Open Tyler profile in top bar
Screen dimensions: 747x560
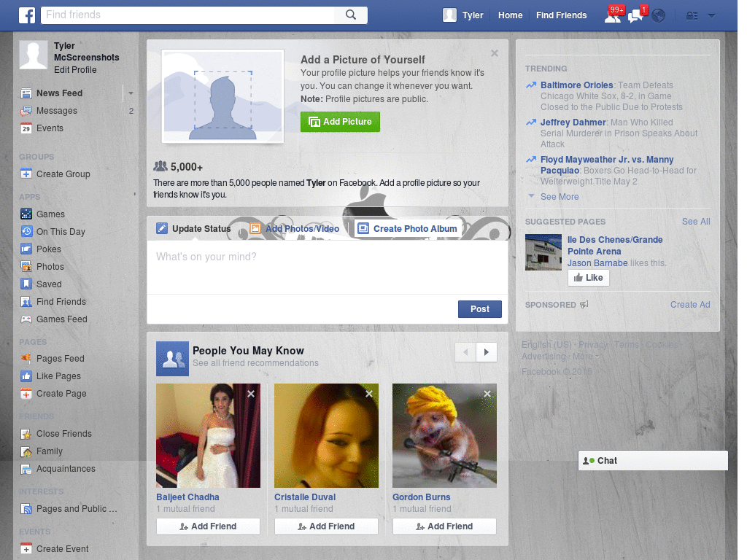[463, 15]
